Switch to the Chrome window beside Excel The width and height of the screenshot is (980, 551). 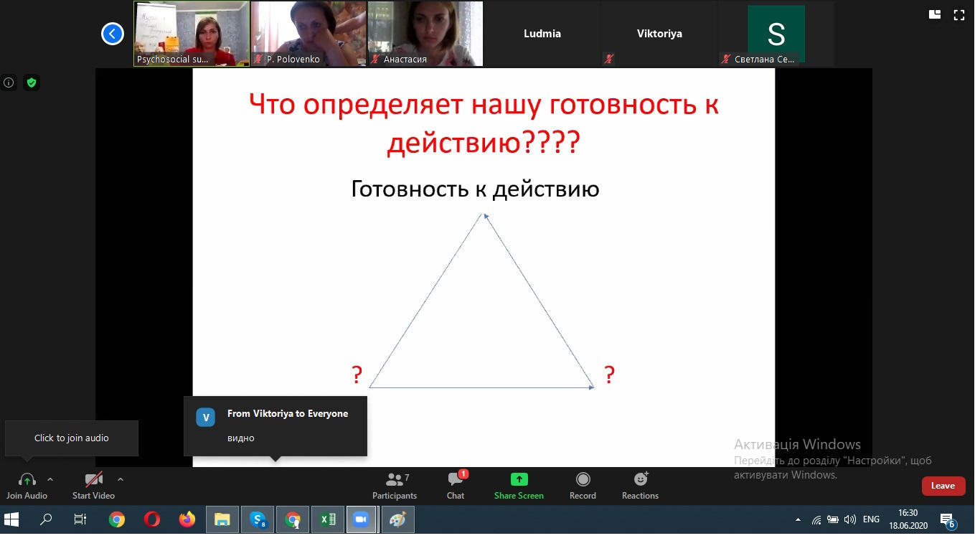292,519
